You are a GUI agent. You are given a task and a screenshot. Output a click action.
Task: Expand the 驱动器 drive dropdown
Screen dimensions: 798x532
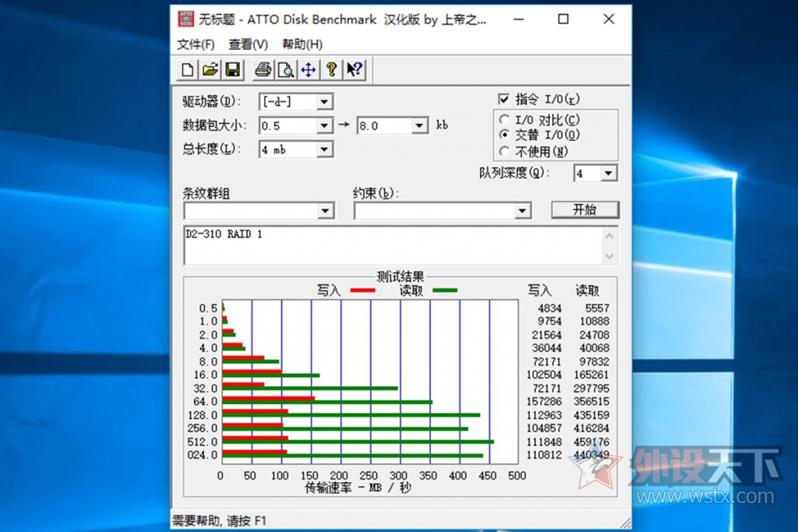[324, 102]
